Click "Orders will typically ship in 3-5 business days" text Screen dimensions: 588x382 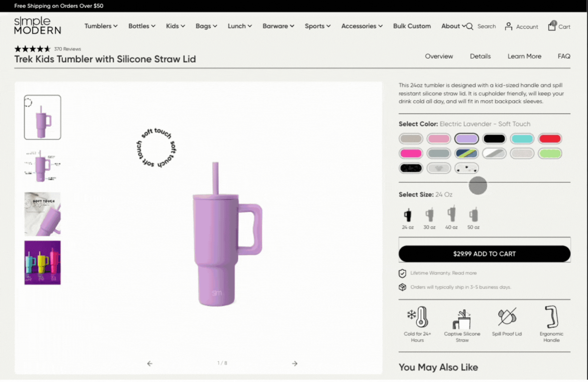point(461,287)
